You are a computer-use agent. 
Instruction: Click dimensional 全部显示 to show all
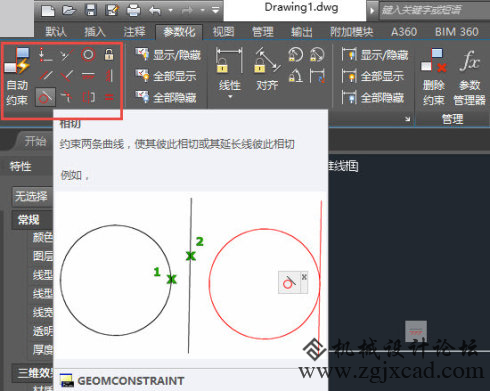click(x=373, y=76)
